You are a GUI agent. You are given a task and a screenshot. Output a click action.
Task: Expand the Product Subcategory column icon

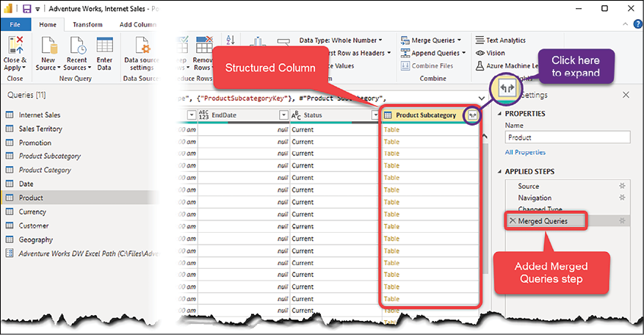tap(472, 115)
